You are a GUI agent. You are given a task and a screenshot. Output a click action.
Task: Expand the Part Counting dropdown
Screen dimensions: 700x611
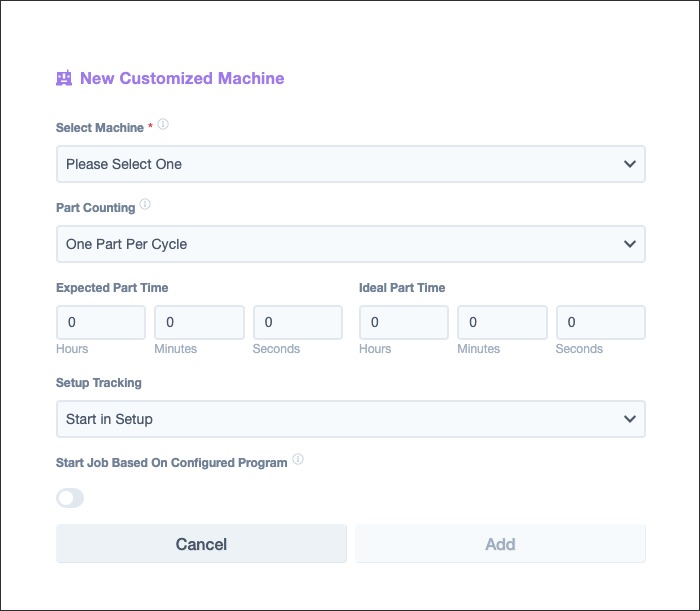pyautogui.click(x=350, y=244)
